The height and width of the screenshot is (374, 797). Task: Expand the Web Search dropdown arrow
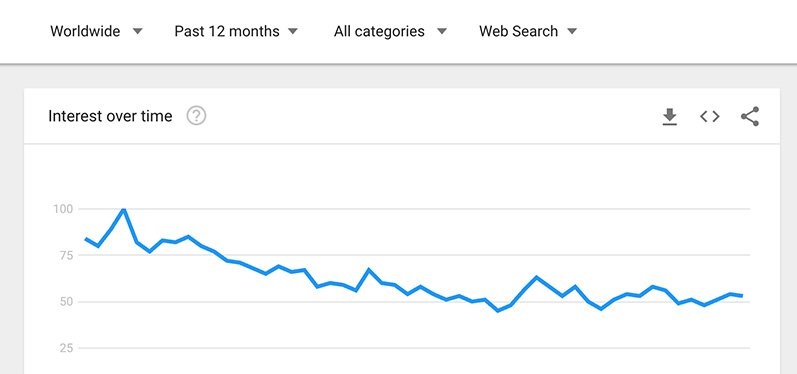[x=572, y=31]
